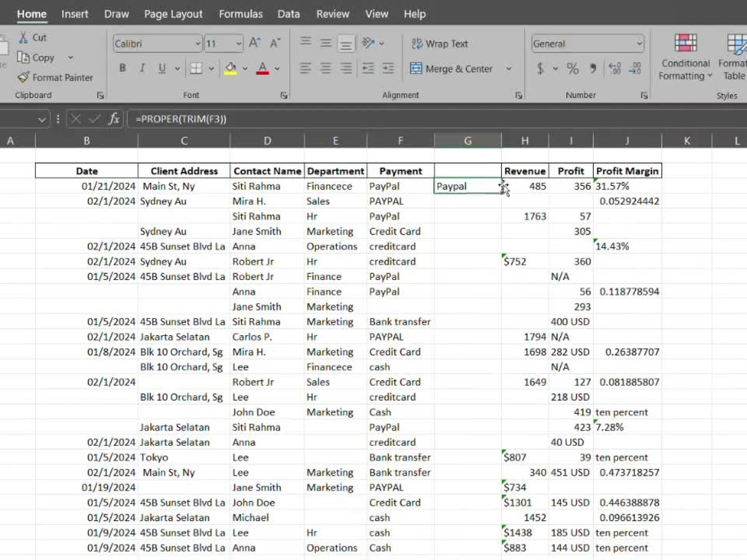Click the Cut scissors icon
The width and height of the screenshot is (747, 560).
point(23,37)
